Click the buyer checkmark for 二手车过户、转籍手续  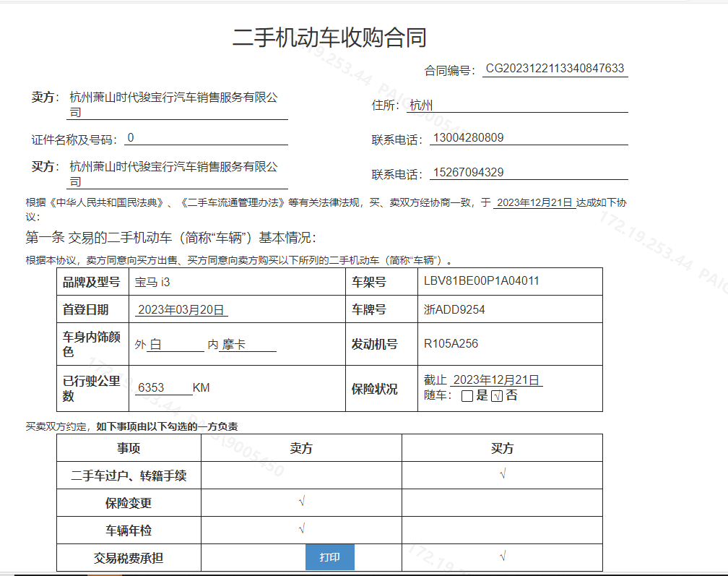pyautogui.click(x=503, y=474)
